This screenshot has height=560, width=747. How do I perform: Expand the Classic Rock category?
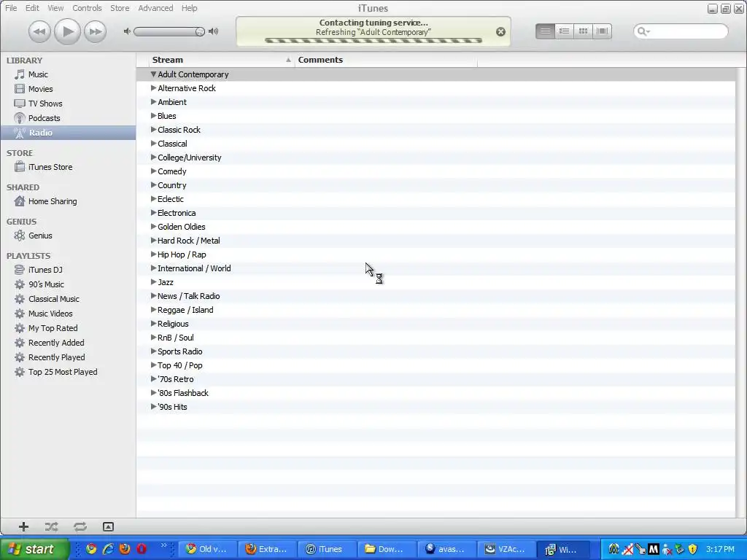153,130
